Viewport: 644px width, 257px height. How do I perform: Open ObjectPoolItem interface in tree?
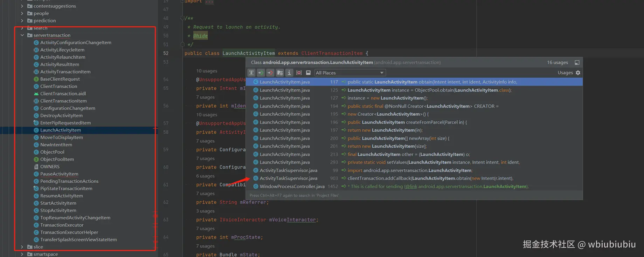click(x=57, y=159)
